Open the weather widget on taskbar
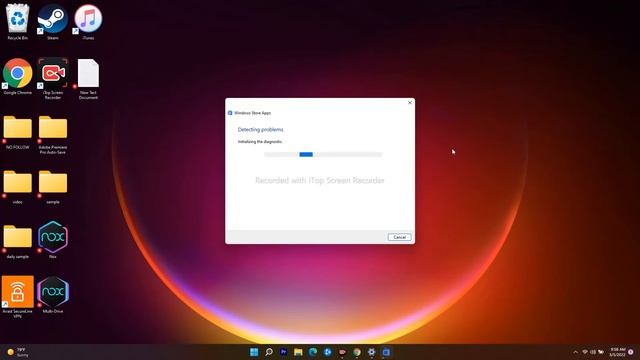Viewport: 640px width, 360px height. coord(18,352)
